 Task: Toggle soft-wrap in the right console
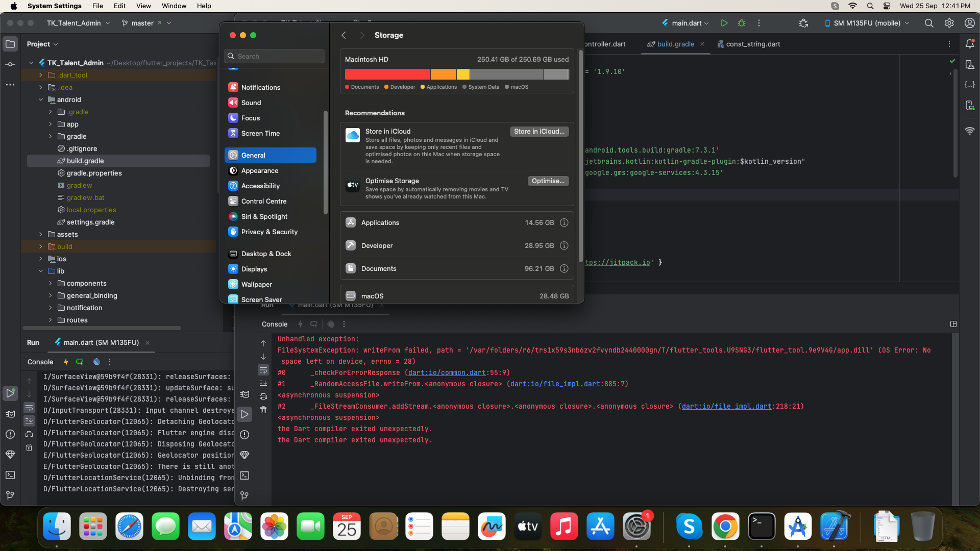pos(263,370)
